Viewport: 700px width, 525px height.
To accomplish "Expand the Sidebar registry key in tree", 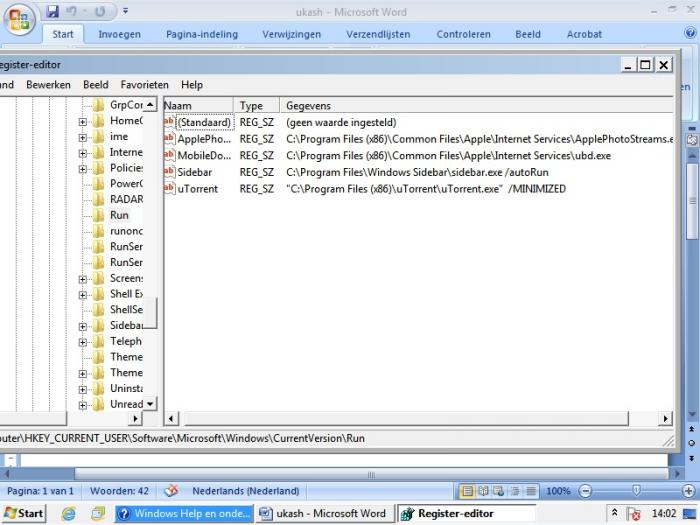I will tap(83, 326).
